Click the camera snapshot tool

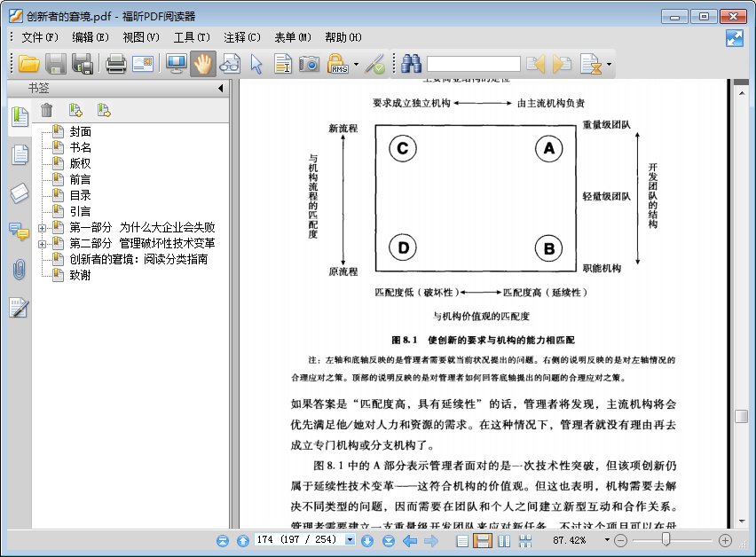coord(309,64)
